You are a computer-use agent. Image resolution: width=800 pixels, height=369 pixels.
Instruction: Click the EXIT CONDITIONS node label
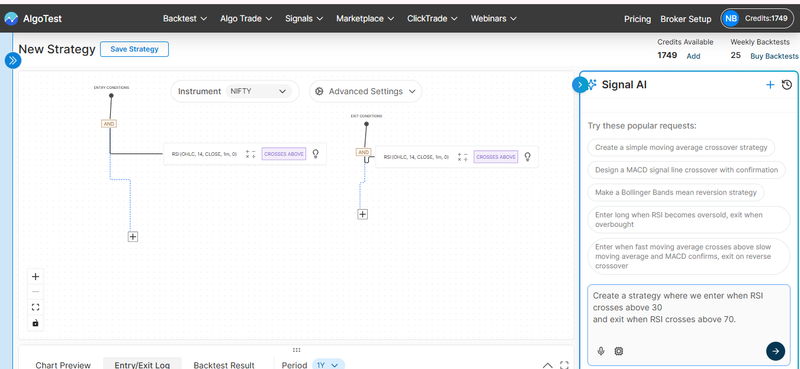point(366,116)
